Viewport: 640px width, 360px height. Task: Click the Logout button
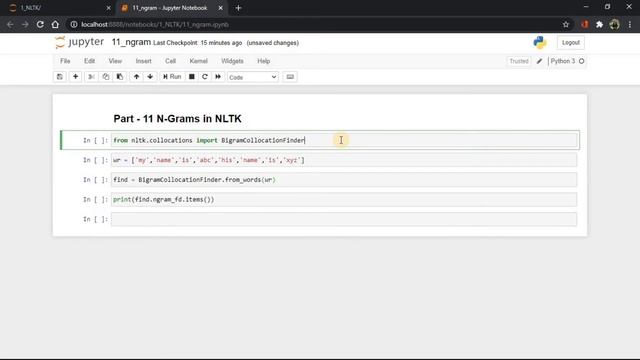point(571,42)
